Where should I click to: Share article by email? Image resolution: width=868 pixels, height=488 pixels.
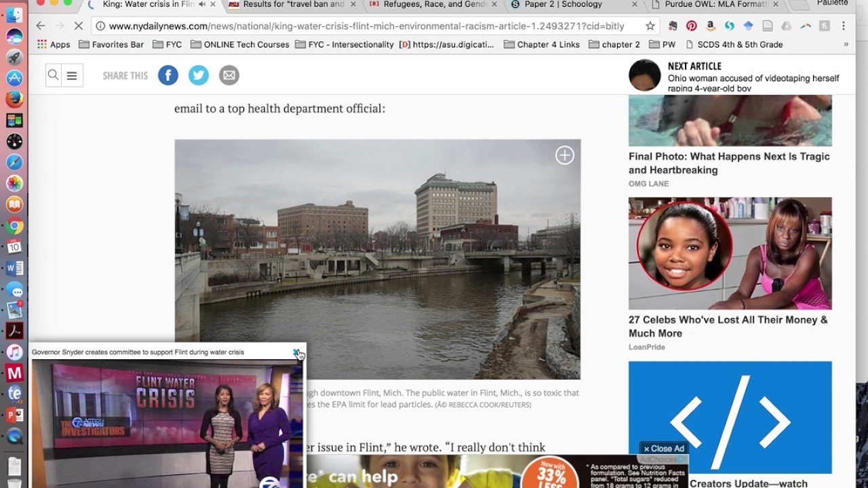click(229, 75)
